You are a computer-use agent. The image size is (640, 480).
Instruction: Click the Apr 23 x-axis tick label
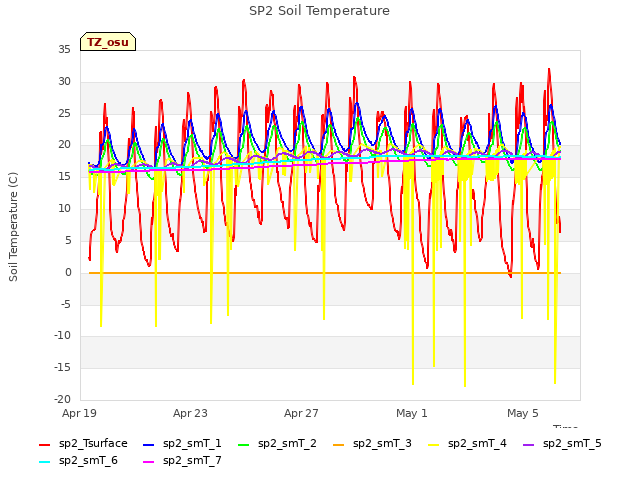coord(190,413)
